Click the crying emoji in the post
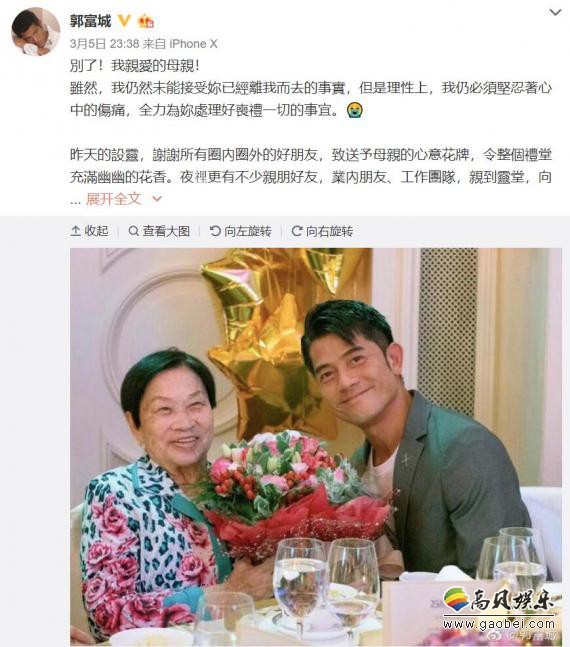The height and width of the screenshot is (647, 570). tap(355, 110)
